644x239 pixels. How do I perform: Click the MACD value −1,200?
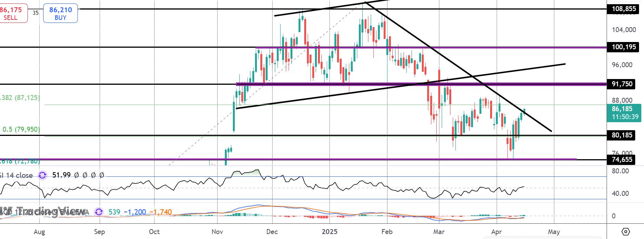135,212
